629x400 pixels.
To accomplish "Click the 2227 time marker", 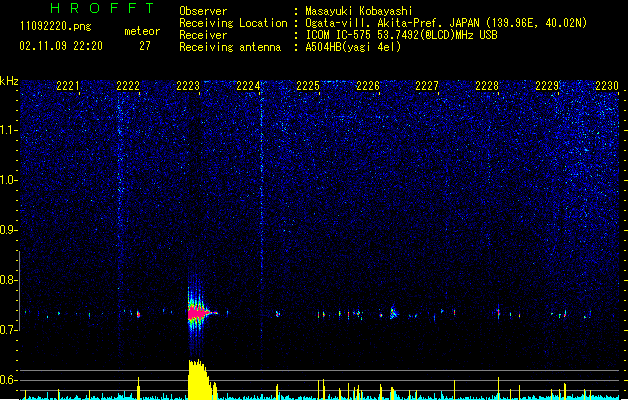I will coord(427,86).
